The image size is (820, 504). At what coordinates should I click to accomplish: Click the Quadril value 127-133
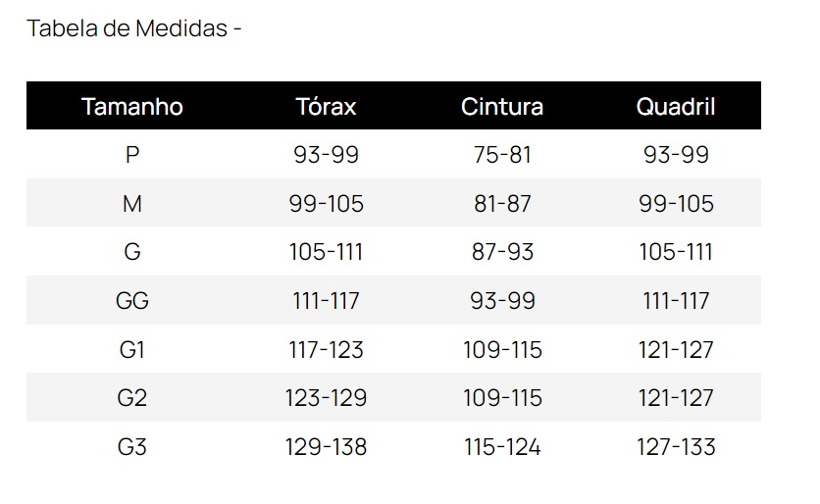tap(676, 447)
